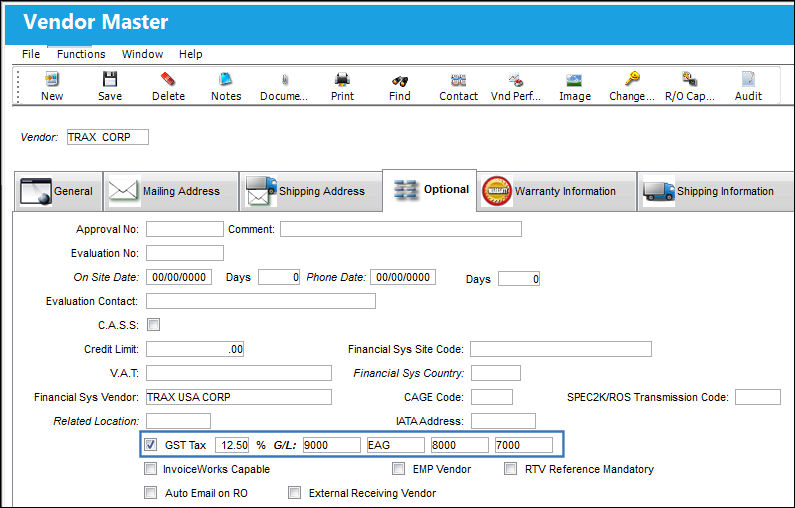Viewport: 795px width, 508px height.
Task: Click the Credit Limit field
Action: 195,349
